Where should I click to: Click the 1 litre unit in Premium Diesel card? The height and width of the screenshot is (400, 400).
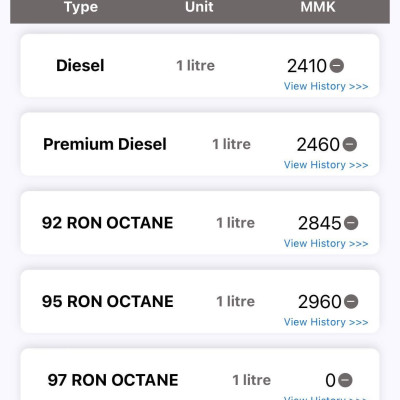coord(231,144)
